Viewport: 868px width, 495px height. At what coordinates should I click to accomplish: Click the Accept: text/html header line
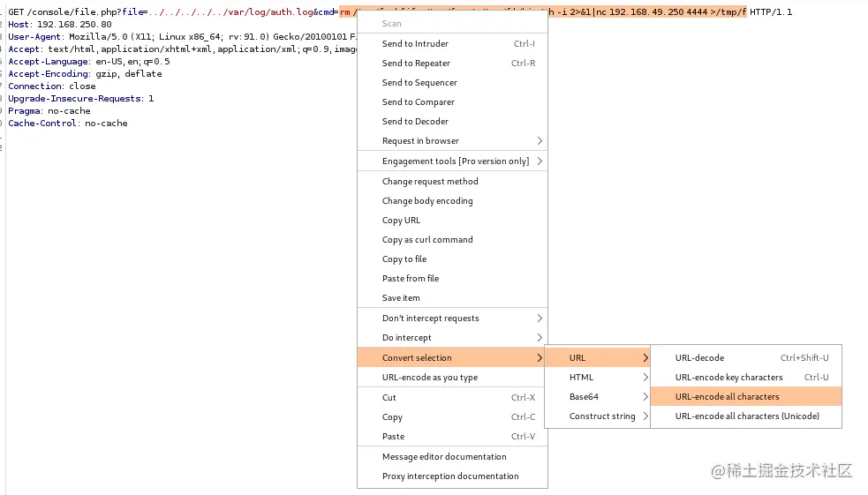(182, 49)
